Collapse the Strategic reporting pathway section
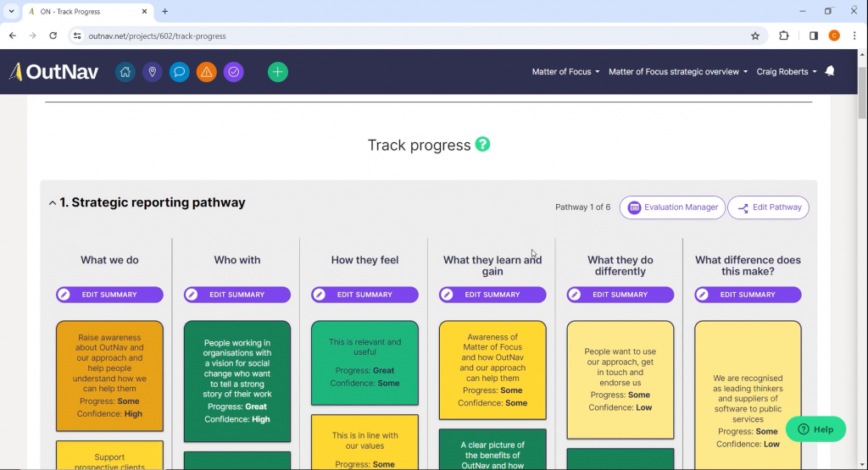The image size is (868, 470). pos(53,203)
